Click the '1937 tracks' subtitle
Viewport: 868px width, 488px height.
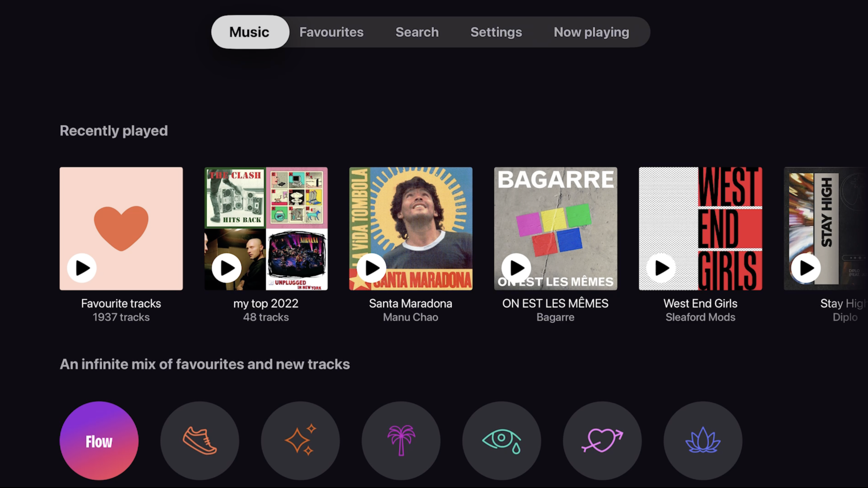[x=121, y=317]
